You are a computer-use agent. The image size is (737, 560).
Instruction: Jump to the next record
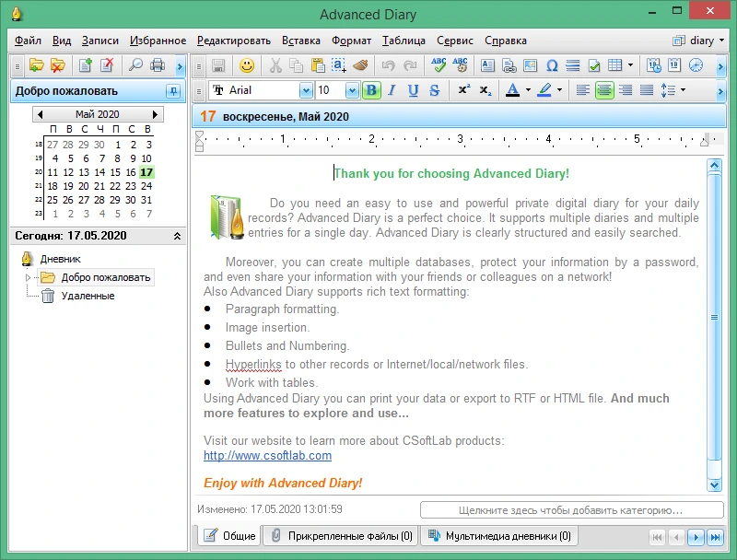[x=696, y=537]
